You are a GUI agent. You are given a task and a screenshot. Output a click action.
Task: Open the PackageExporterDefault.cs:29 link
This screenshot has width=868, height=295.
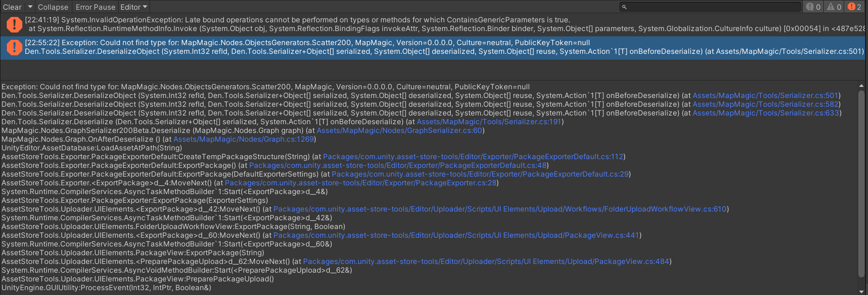(480, 174)
